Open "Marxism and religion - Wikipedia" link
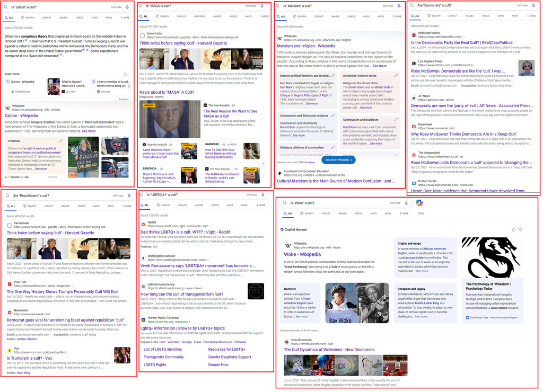Screen dimensions: 543x392 306,46
